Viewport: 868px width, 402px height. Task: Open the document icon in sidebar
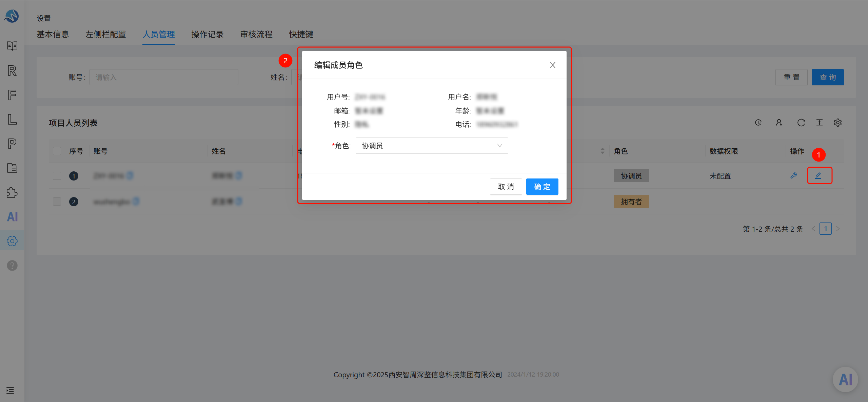(12, 168)
